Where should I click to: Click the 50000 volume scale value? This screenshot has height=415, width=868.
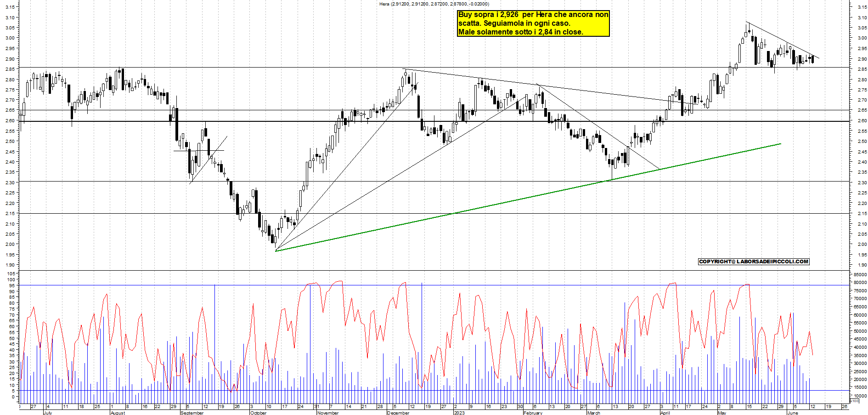coord(860,331)
